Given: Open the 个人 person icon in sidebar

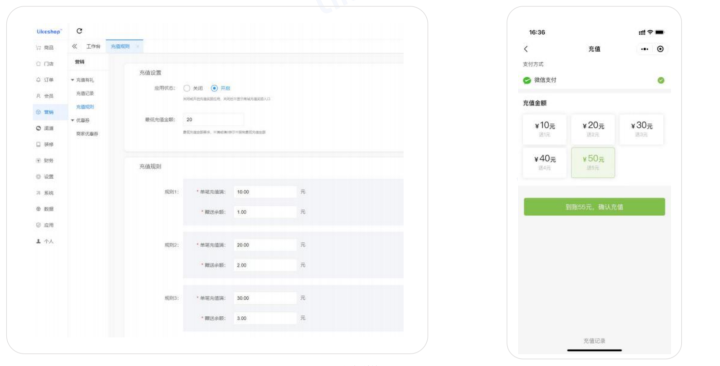Looking at the screenshot, I should point(39,241).
